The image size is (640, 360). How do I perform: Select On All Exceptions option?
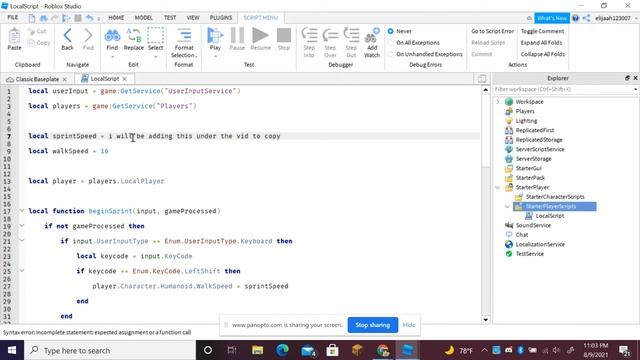(413, 42)
